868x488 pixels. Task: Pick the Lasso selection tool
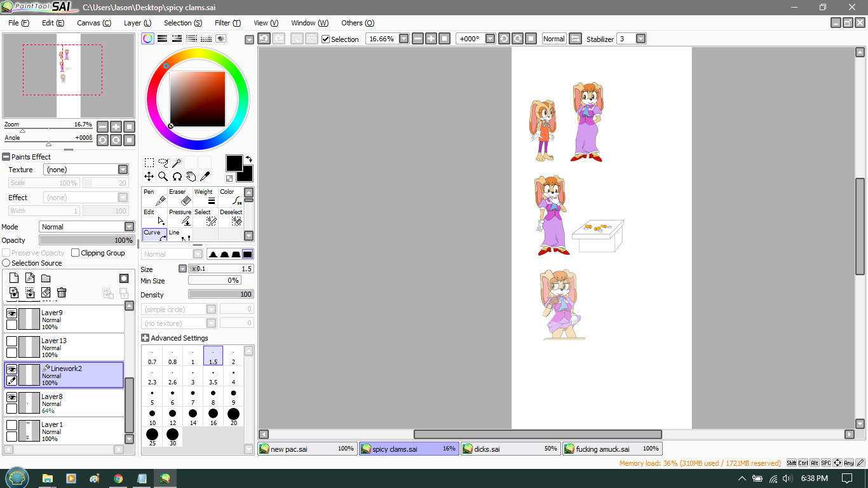click(163, 163)
